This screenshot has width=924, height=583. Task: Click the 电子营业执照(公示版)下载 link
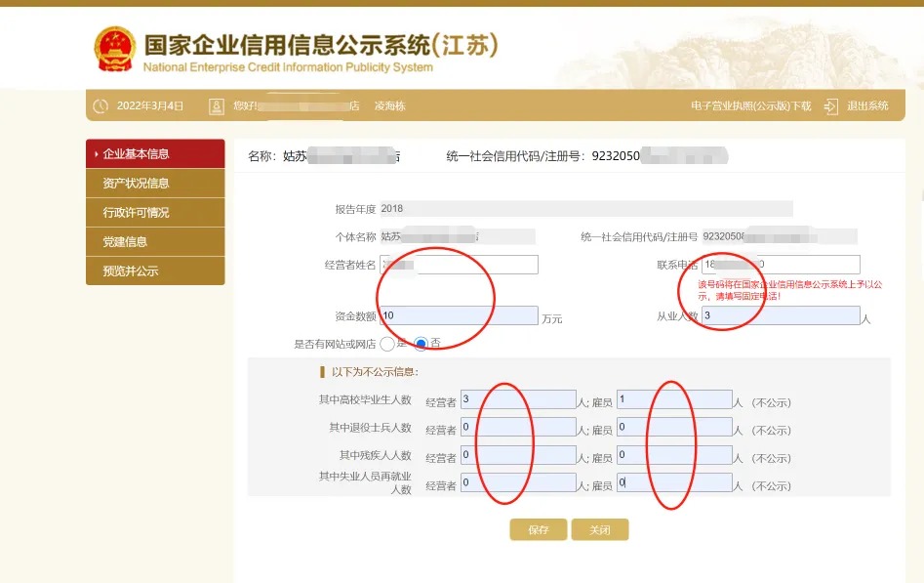750,105
